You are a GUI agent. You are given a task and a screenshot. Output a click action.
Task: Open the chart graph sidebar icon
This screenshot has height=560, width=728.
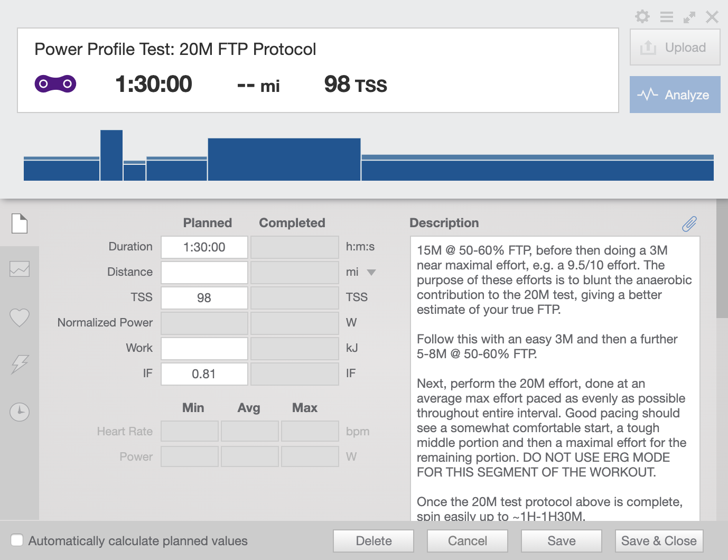[x=20, y=269]
